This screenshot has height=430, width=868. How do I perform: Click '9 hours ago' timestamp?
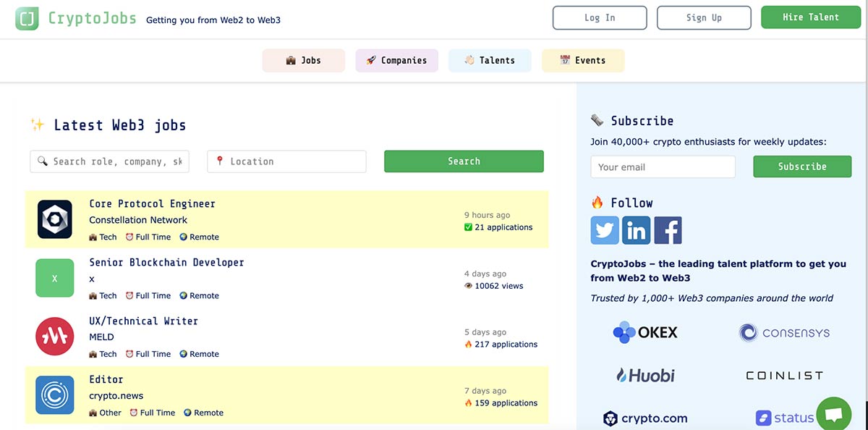tap(488, 215)
